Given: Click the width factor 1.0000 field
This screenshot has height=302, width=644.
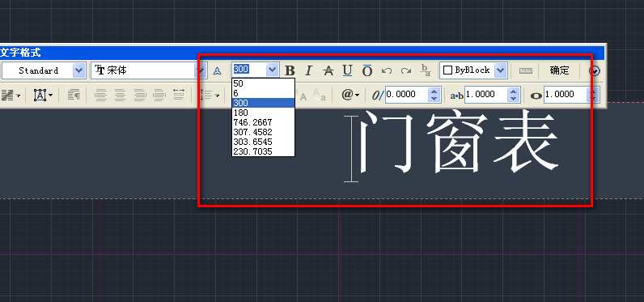Looking at the screenshot, I should point(566,95).
